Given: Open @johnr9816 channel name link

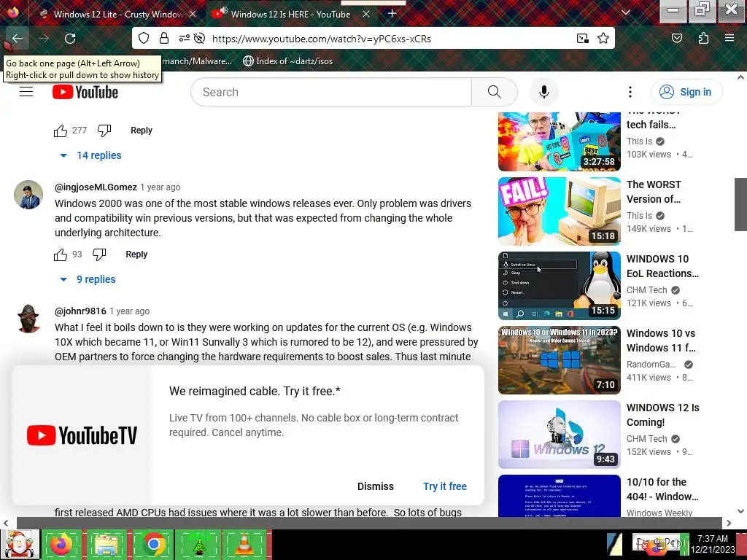Looking at the screenshot, I should click(80, 311).
